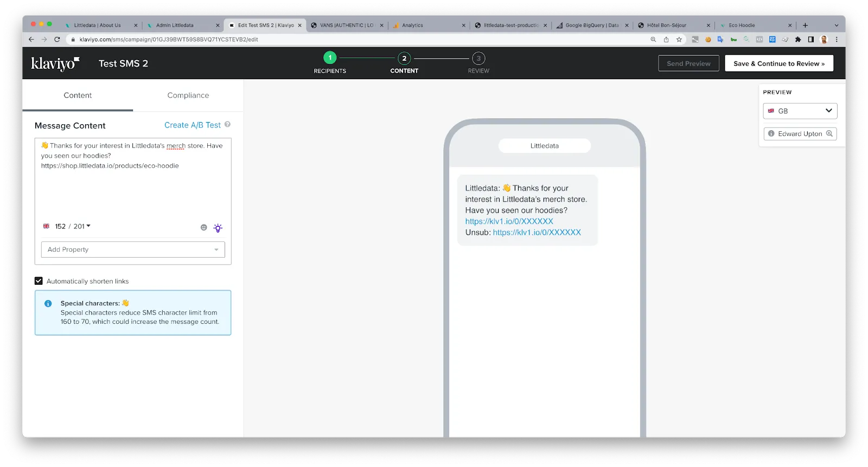Click the Klaviyo logo
The width and height of the screenshot is (868, 467).
point(55,63)
